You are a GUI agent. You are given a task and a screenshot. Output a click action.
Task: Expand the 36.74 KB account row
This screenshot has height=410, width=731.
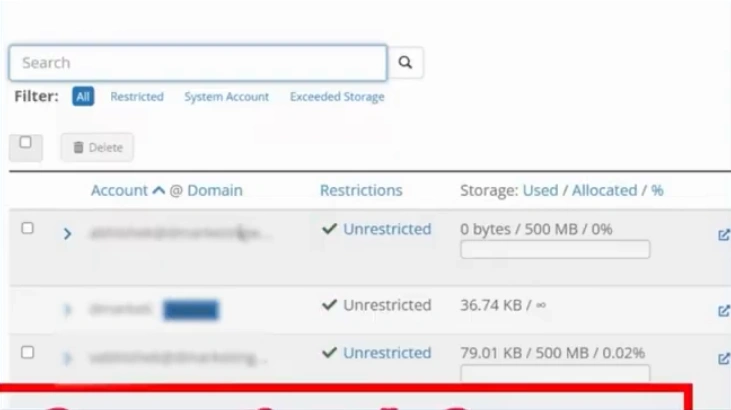(67, 310)
